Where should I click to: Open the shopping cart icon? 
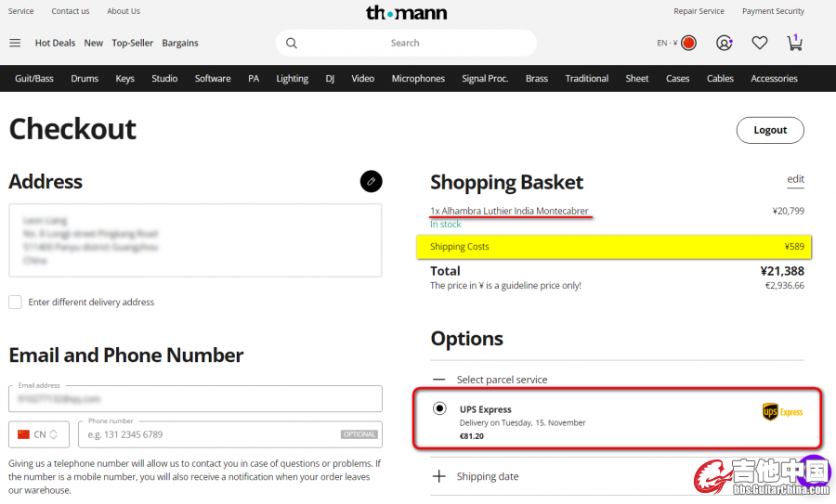click(794, 43)
